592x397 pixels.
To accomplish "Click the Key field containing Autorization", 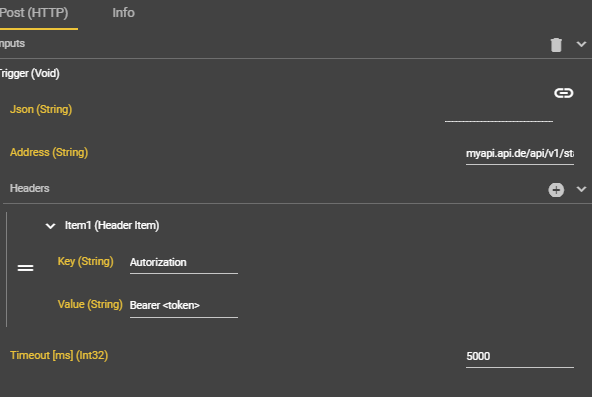I will [x=184, y=263].
